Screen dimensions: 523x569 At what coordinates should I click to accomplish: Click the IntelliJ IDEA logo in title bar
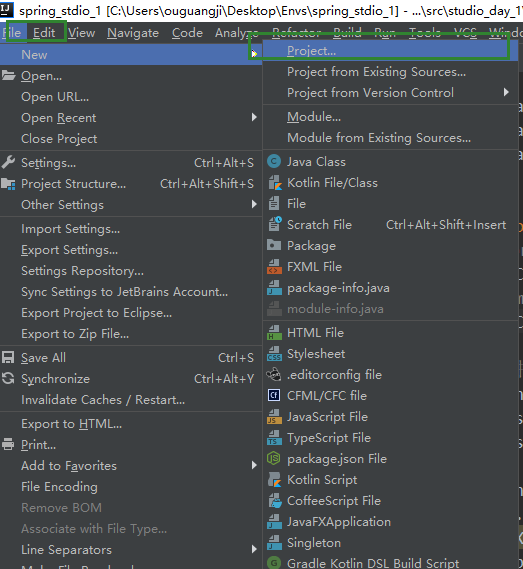click(6, 10)
